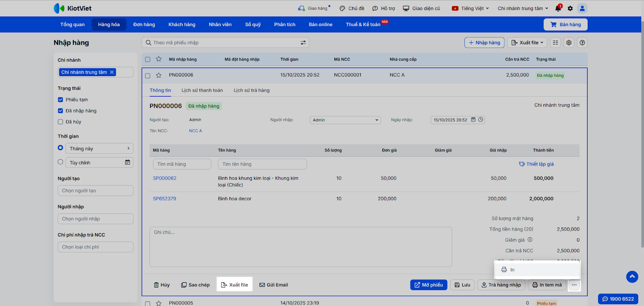Image resolution: width=644 pixels, height=306 pixels.
Task: Toggle column display list icon
Action: [555, 43]
